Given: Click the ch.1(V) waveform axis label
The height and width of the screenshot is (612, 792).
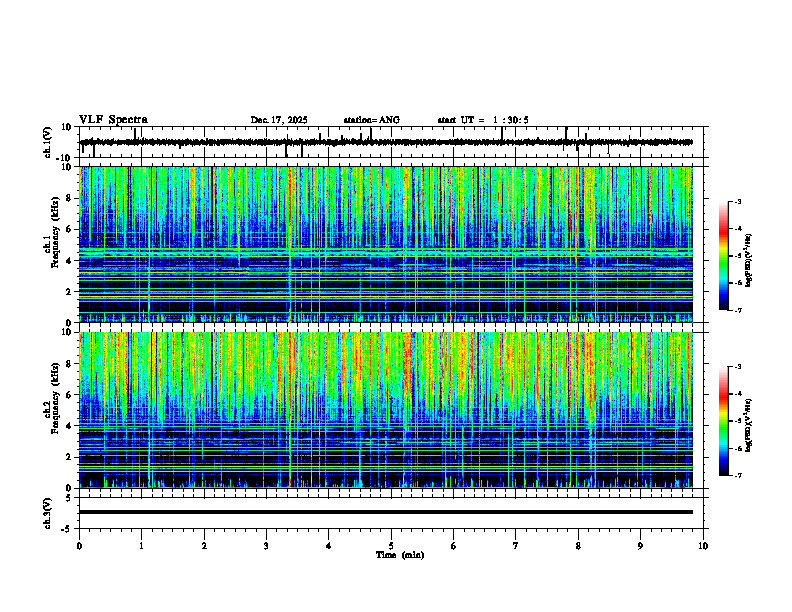Looking at the screenshot, I should pyautogui.click(x=48, y=142).
